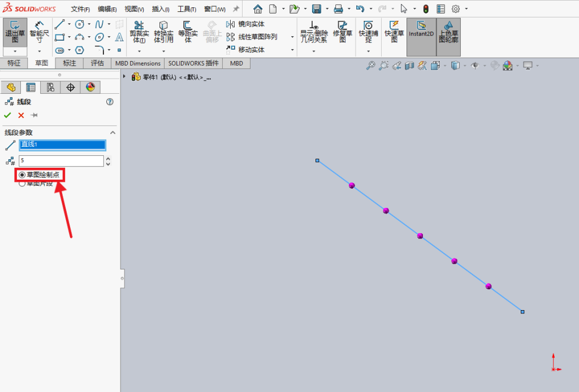579x392 pixels.
Task: Select the 草图片段 radio option
Action: click(36, 183)
